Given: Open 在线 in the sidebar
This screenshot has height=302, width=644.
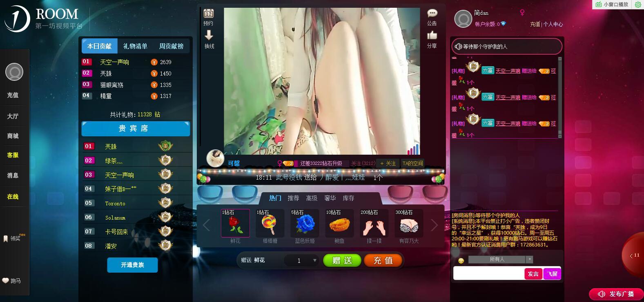Looking at the screenshot, I should (x=13, y=197).
